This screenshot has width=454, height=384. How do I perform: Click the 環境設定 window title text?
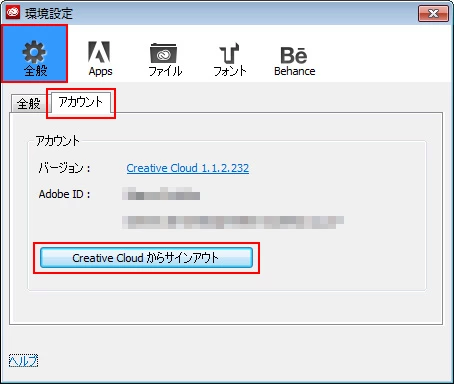click(x=49, y=13)
